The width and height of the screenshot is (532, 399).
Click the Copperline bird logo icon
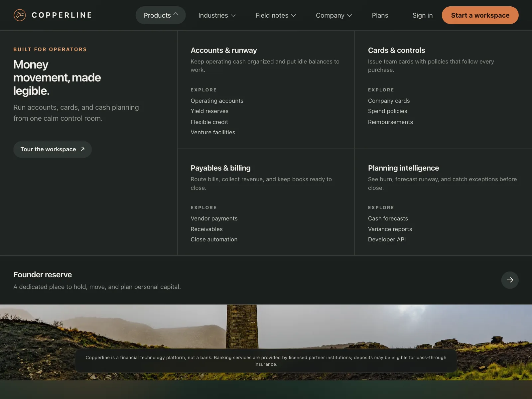pyautogui.click(x=20, y=15)
